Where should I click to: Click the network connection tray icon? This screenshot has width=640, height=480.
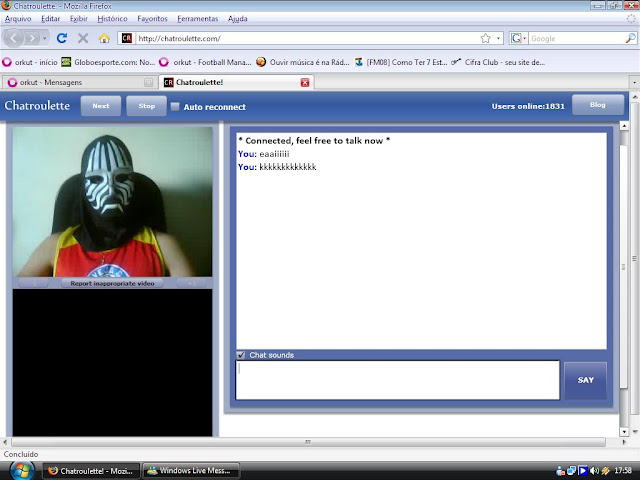point(571,471)
